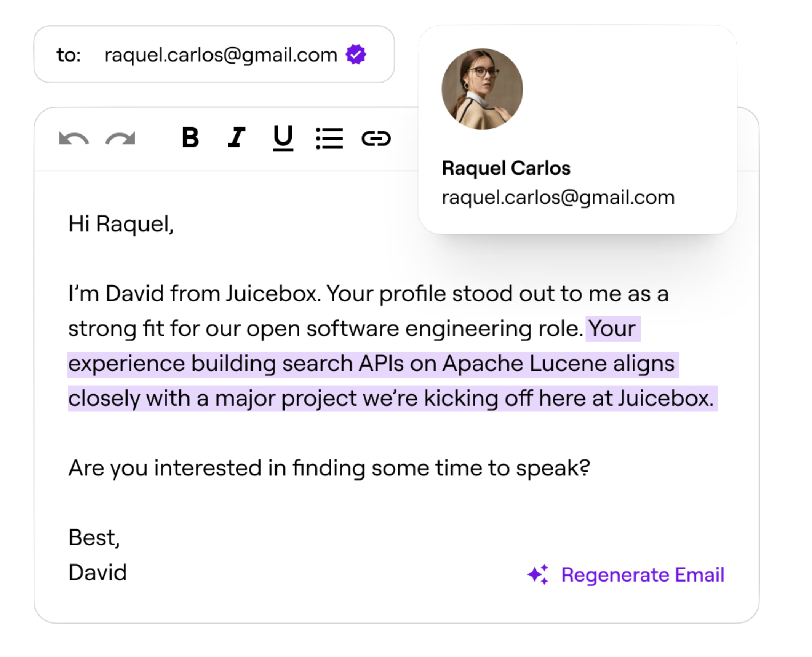The image size is (812, 657).
Task: Undo the last edit
Action: 74,138
